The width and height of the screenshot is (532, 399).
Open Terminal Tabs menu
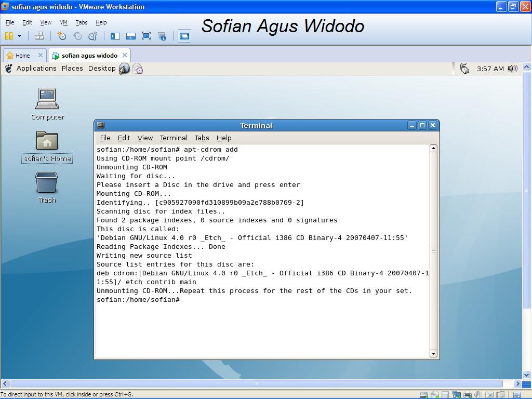(x=202, y=138)
